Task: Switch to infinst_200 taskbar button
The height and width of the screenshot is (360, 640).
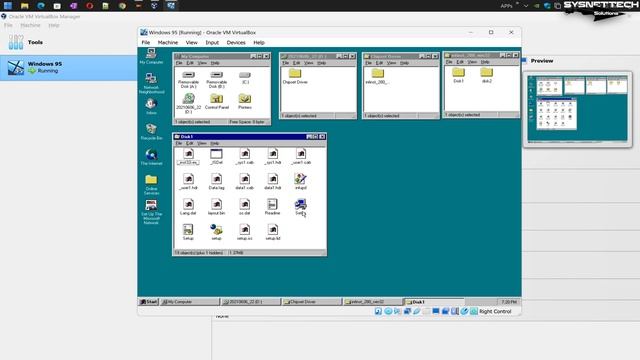Action: tap(373, 302)
